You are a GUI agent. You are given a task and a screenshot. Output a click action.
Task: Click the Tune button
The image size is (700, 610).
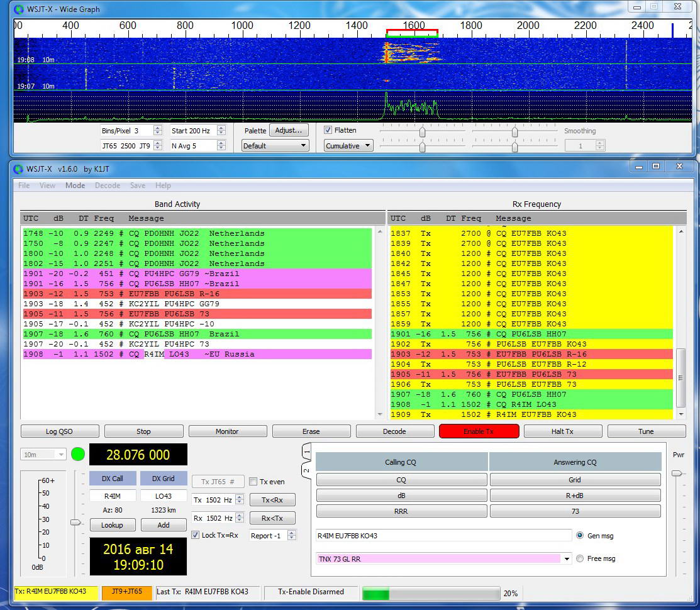[x=646, y=431]
